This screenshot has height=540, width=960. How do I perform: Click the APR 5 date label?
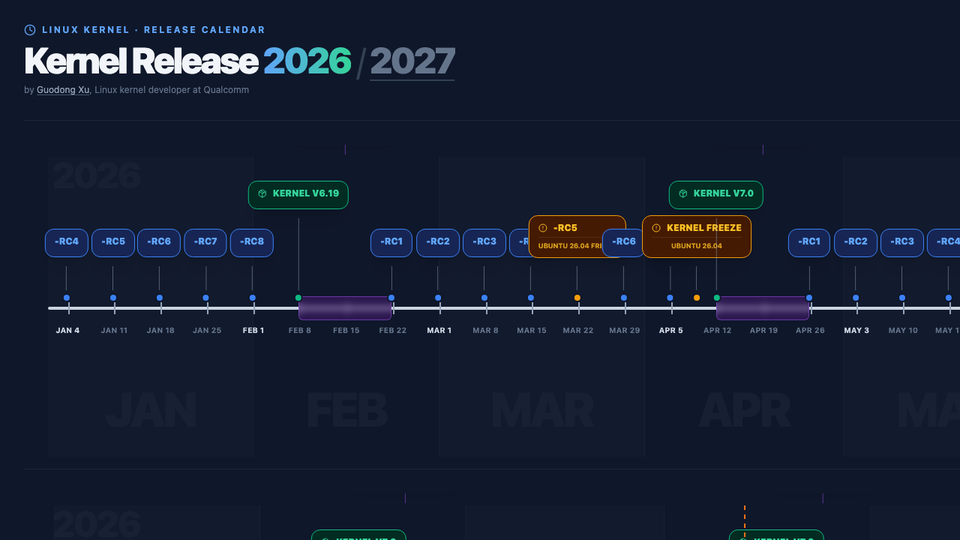click(x=671, y=331)
